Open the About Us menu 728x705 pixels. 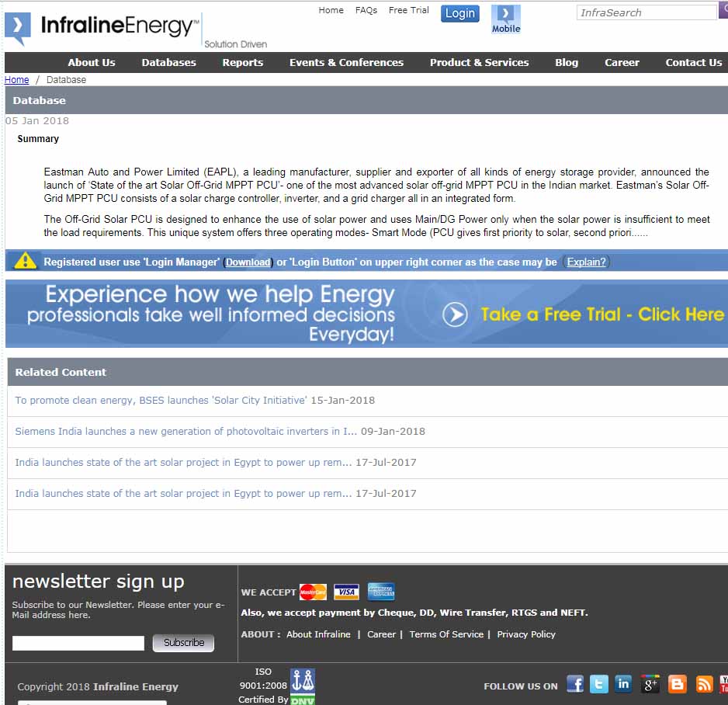(x=92, y=62)
